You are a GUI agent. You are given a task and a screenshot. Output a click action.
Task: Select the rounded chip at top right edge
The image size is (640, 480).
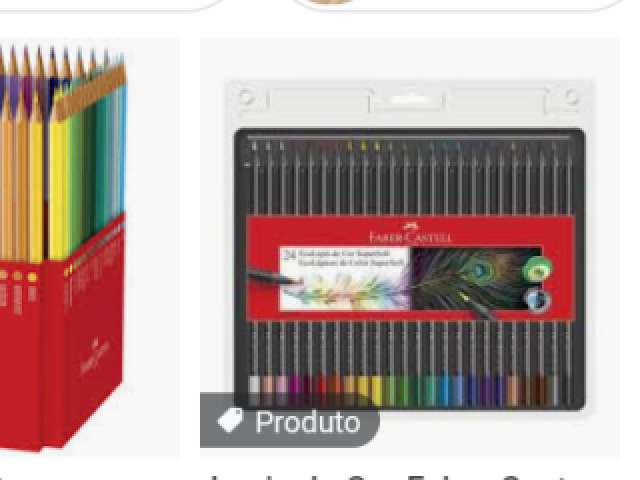point(459,5)
